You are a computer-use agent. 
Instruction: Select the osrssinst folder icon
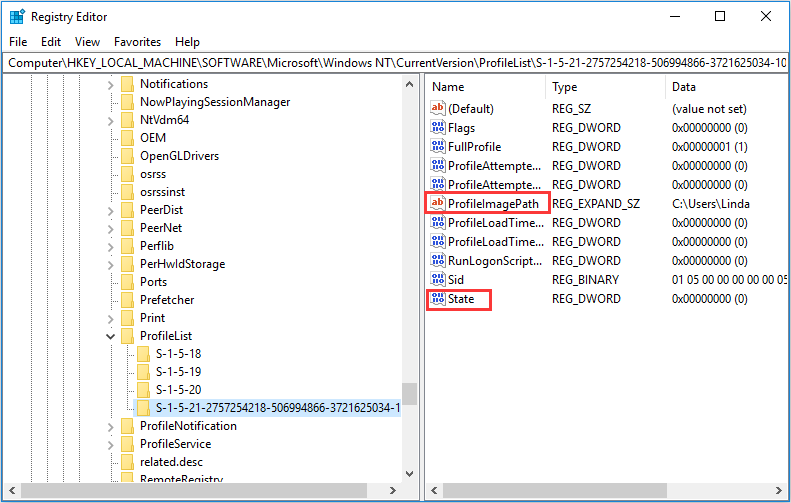128,192
